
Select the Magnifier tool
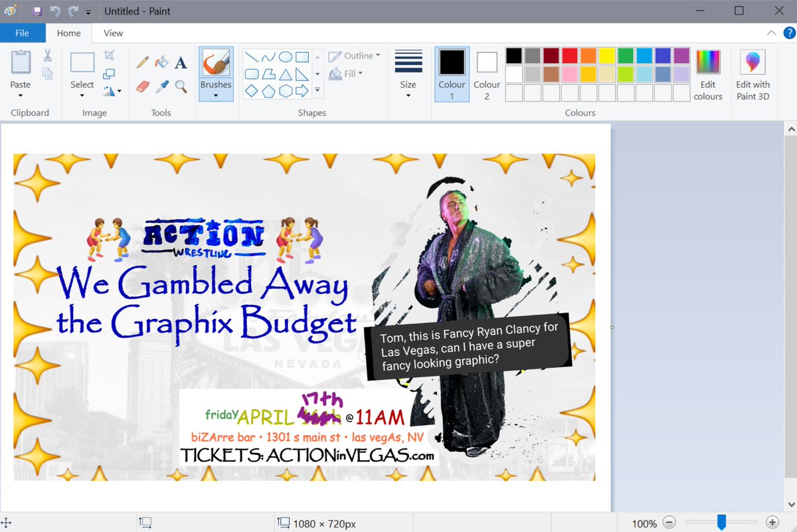181,86
